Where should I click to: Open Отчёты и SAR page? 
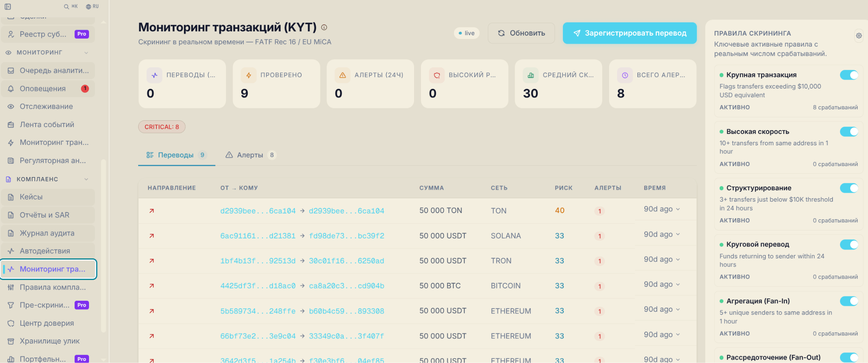pyautogui.click(x=48, y=215)
